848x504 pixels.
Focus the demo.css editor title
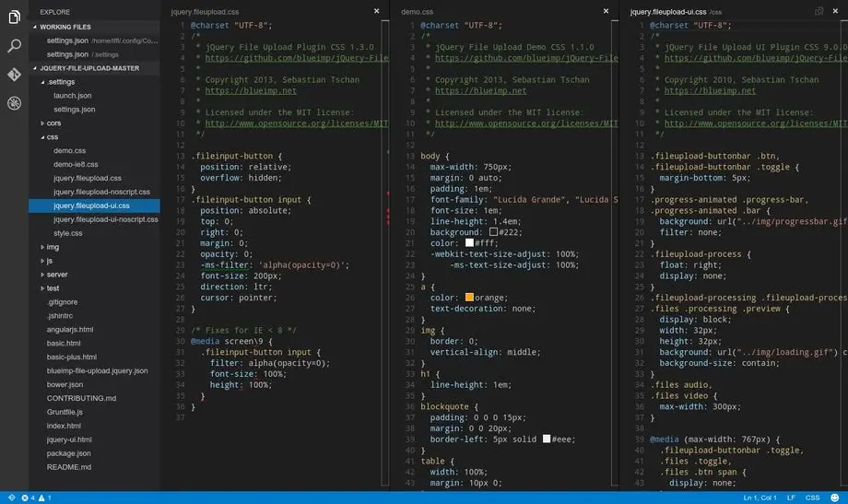[x=417, y=12]
